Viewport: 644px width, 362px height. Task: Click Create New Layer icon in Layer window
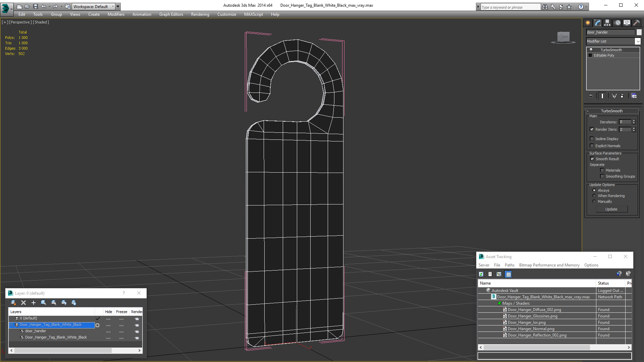(13, 303)
